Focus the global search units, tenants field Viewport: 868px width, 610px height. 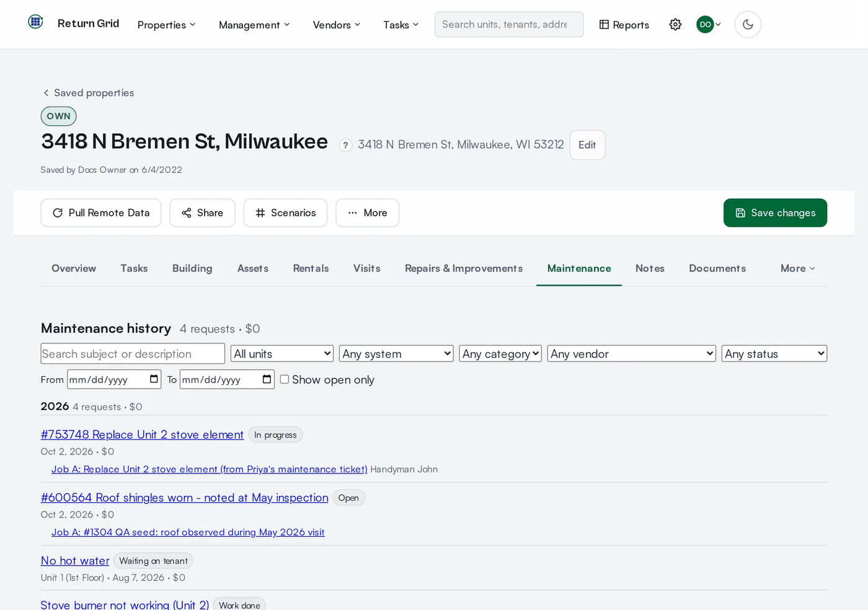point(509,24)
